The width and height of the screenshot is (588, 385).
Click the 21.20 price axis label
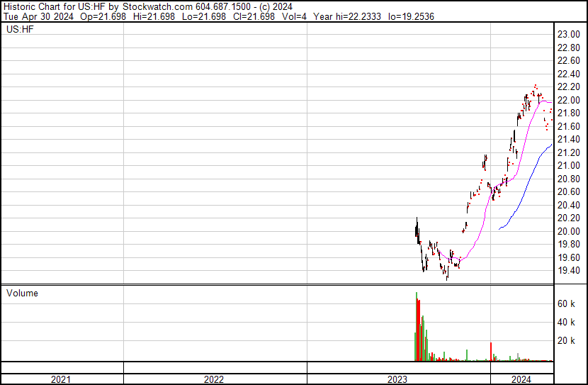click(x=568, y=152)
